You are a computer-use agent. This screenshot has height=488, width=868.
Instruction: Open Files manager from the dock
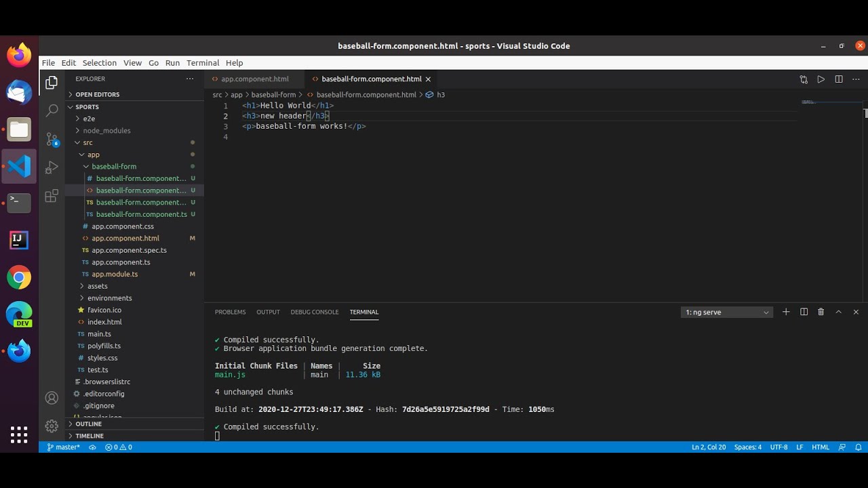[x=19, y=129]
